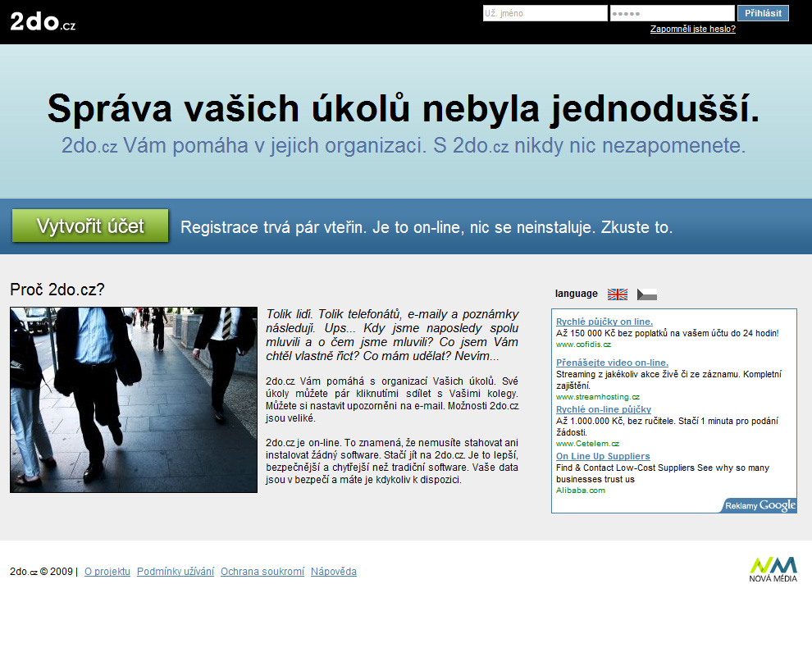Viewport: 812px width, 648px height.
Task: Click the italic paragraph starting 'Tolik lidí'
Action: [392, 335]
